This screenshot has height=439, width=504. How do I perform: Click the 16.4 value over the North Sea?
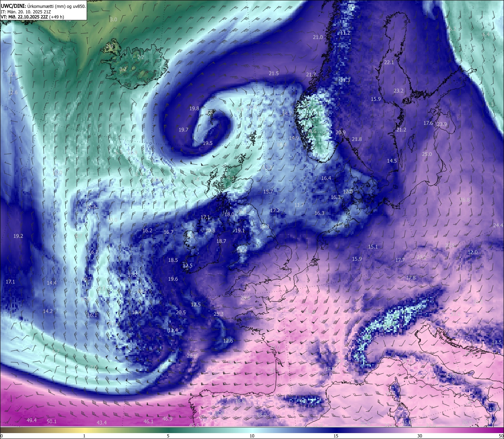pos(326,178)
